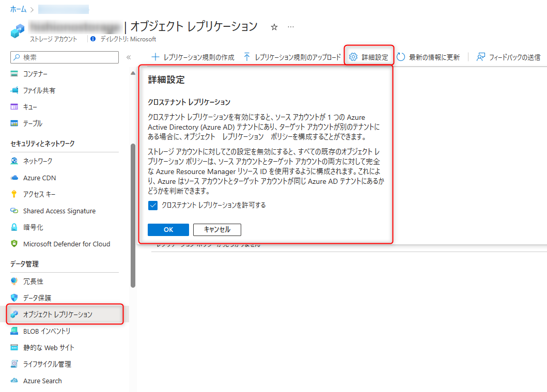Screen dimensions: 547x392
Task: Select the BLOB インベントリ sidebar icon
Action: coord(14,331)
